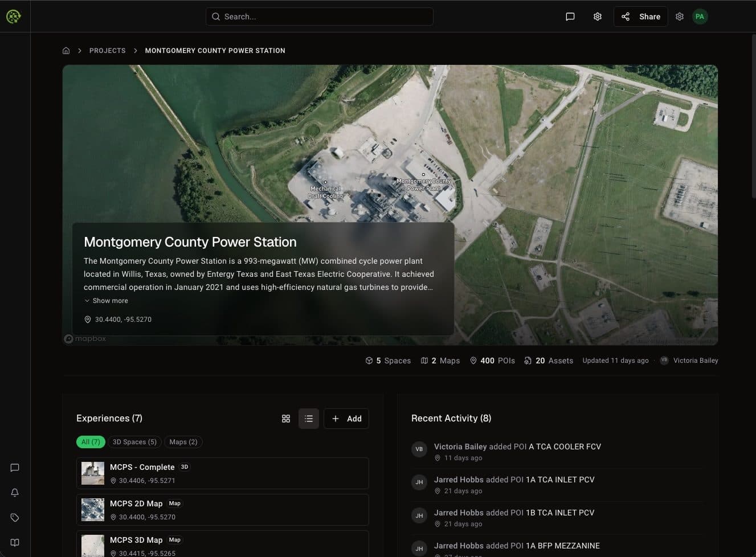Click Recent Activity (8) heading
The width and height of the screenshot is (756, 557).
(451, 418)
